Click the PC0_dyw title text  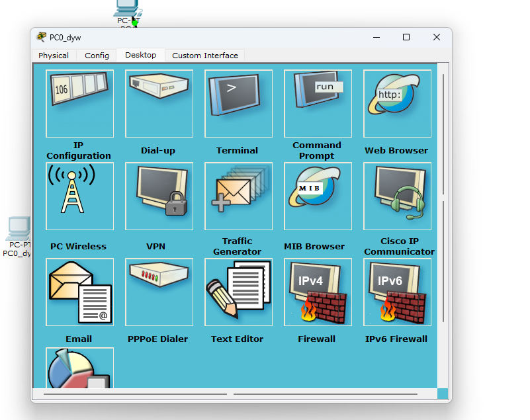[x=66, y=38]
